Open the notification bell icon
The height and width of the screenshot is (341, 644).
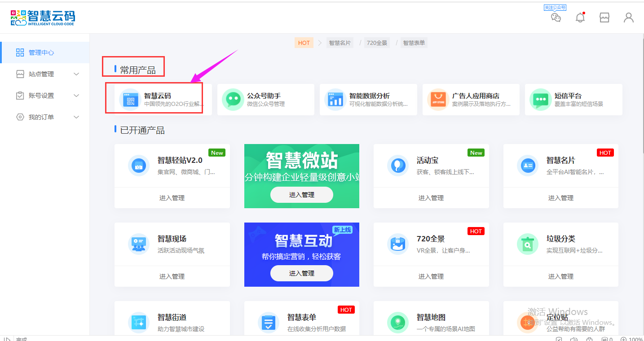point(580,17)
